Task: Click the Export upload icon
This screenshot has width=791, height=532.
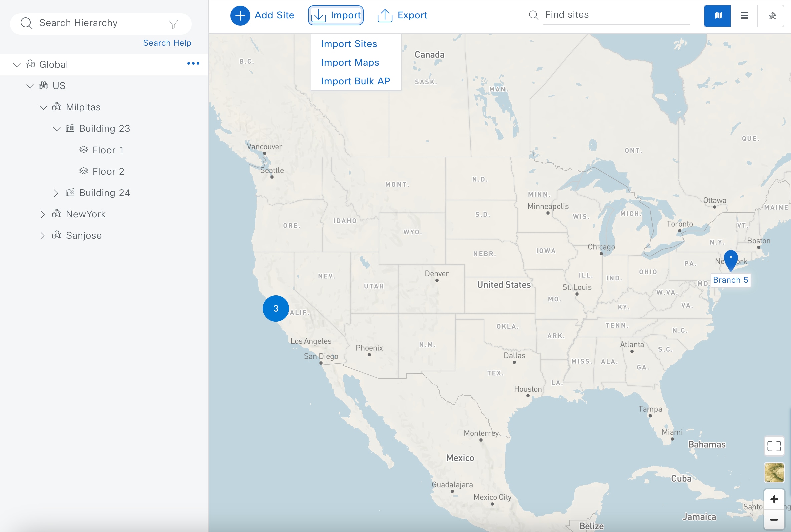Action: (385, 15)
